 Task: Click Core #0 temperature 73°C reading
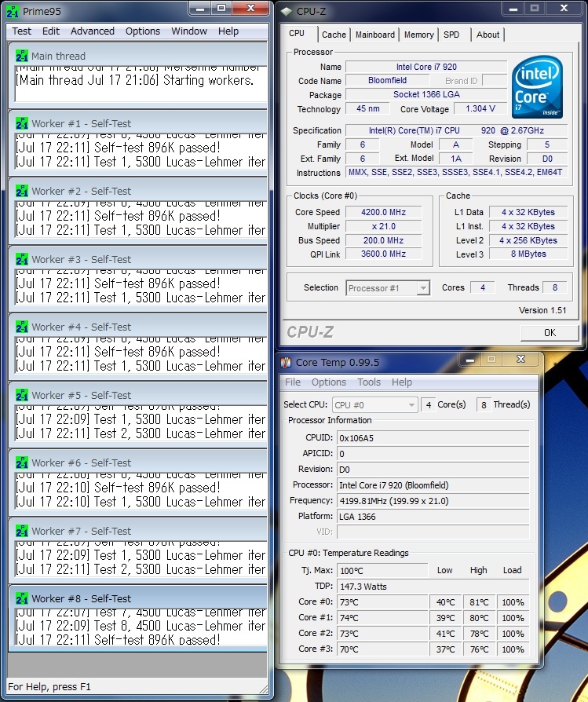382,602
